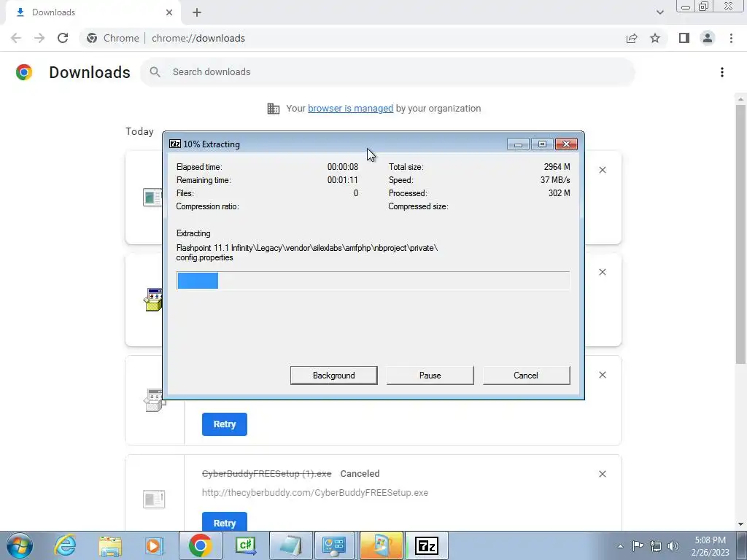Image resolution: width=747 pixels, height=560 pixels.
Task: Pause the extraction
Action: pos(430,376)
